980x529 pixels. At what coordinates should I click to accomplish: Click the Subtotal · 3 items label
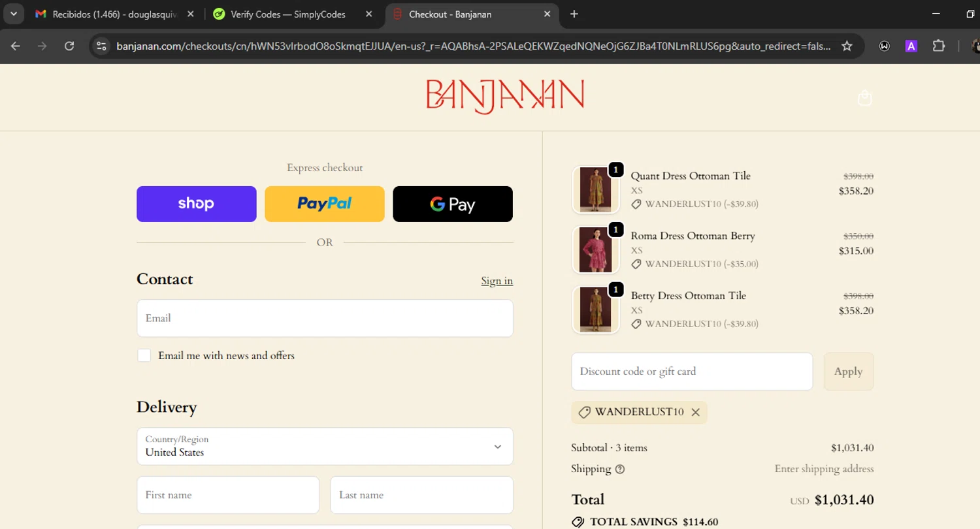tap(609, 448)
